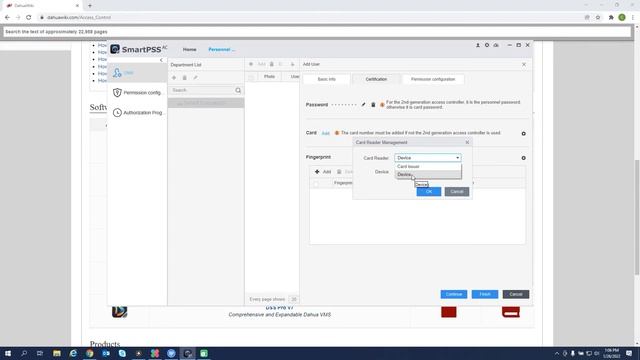
Task: Open Permission config in sidebar
Action: pyautogui.click(x=137, y=93)
